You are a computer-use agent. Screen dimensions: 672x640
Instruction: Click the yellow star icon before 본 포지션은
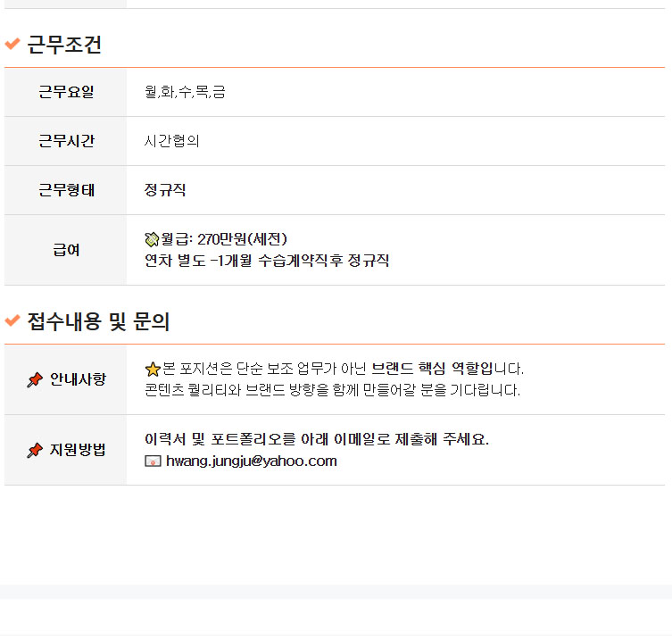coord(153,369)
